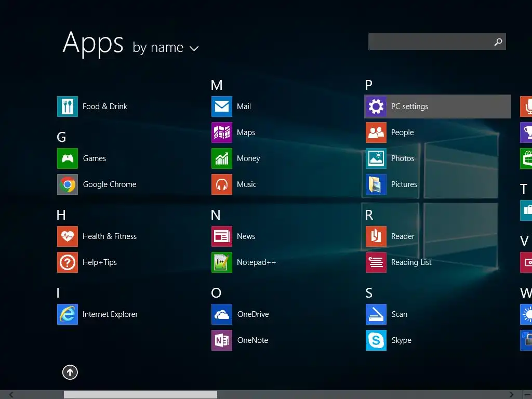
Task: Click the "Internet Explorer" label text
Action: point(110,314)
